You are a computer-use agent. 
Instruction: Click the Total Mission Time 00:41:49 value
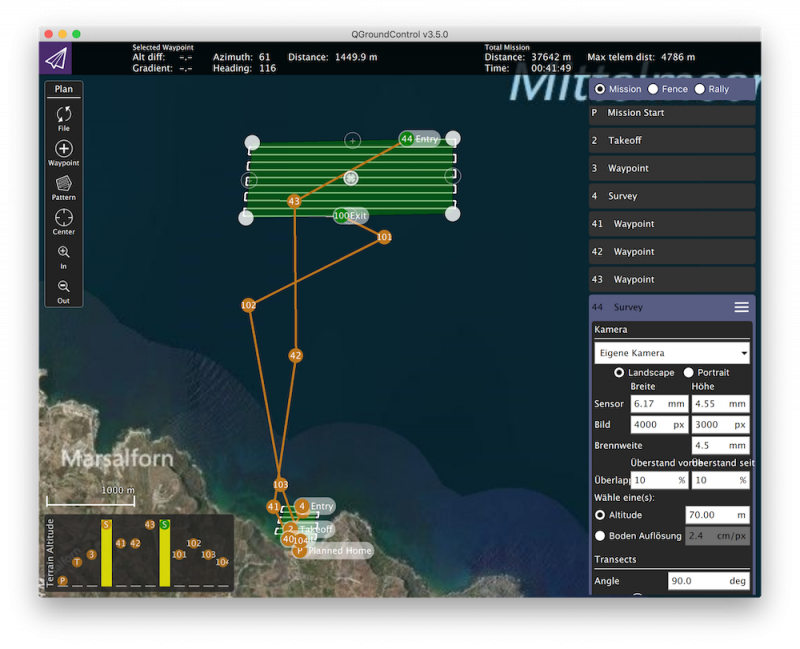tap(551, 68)
